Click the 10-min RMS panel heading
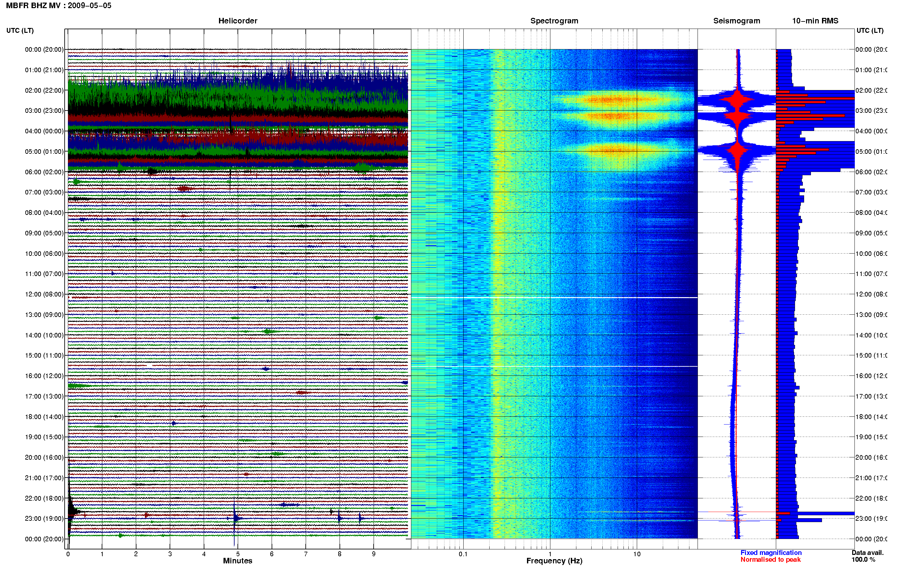This screenshot has height=578, width=924. [x=815, y=21]
